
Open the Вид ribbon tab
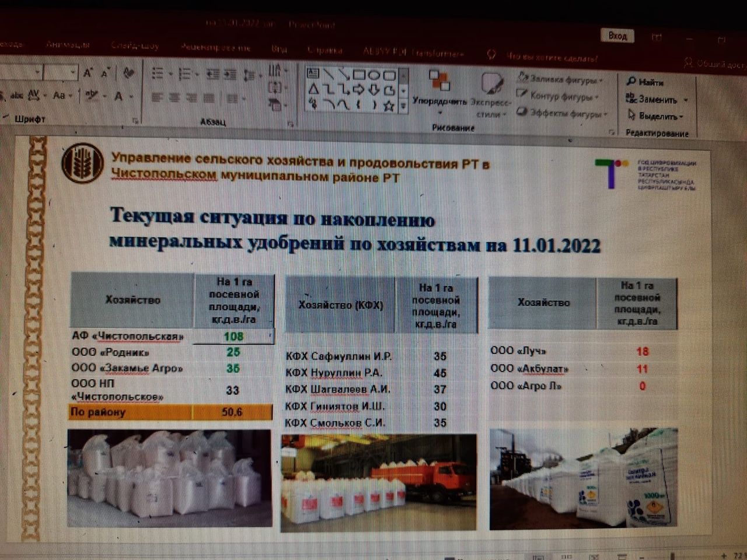tap(279, 49)
